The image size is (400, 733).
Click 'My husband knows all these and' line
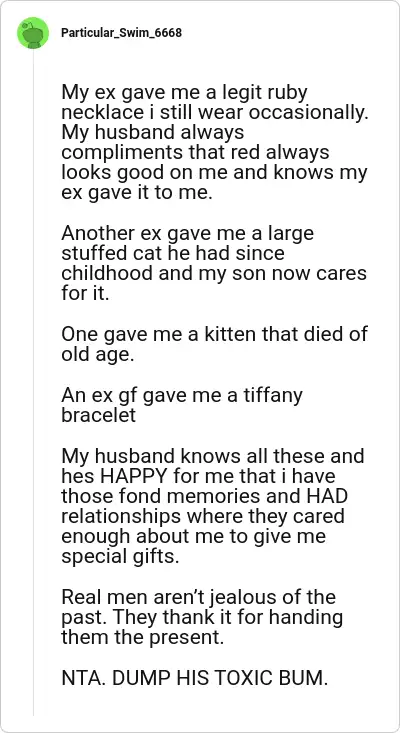coord(213,456)
